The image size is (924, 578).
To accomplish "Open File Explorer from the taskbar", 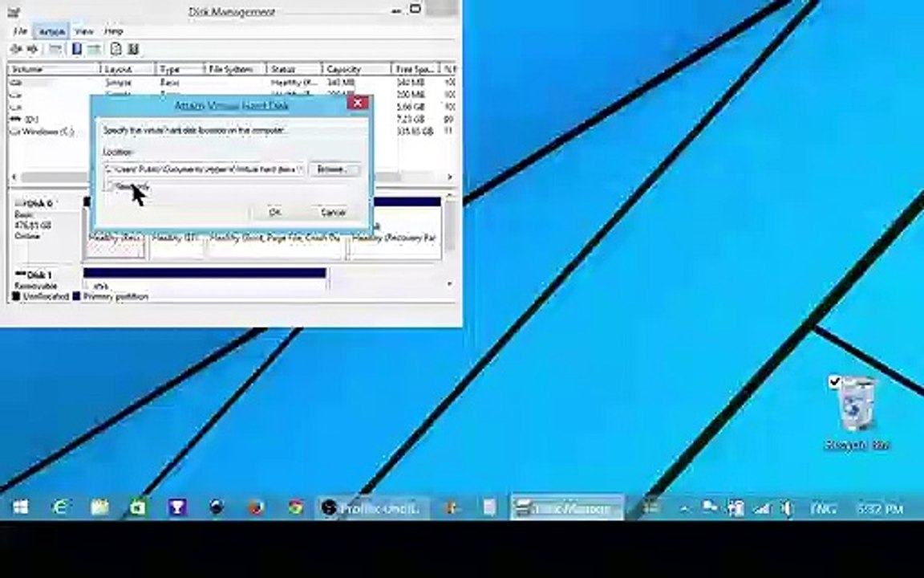I will coord(99,507).
